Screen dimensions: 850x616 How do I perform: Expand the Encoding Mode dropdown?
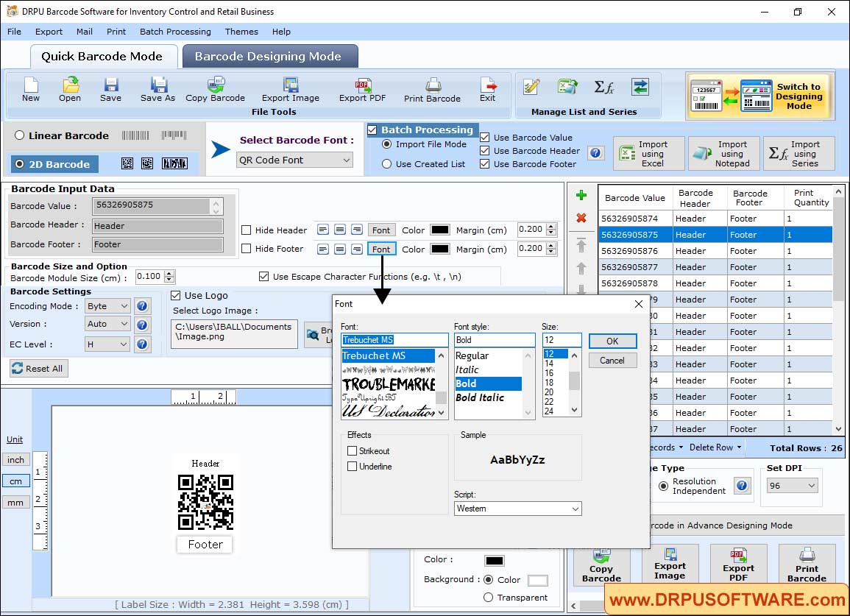[x=107, y=306]
